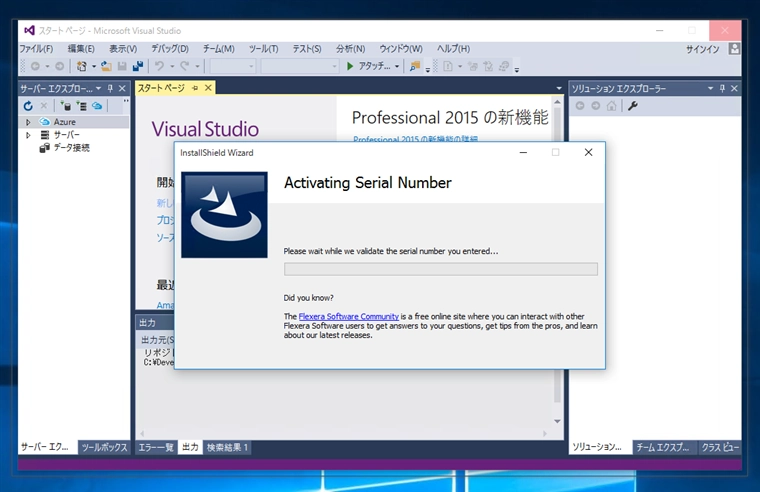Screen dimensions: 760x492
Task: Refresh the Server Explorer
Action: click(28, 106)
